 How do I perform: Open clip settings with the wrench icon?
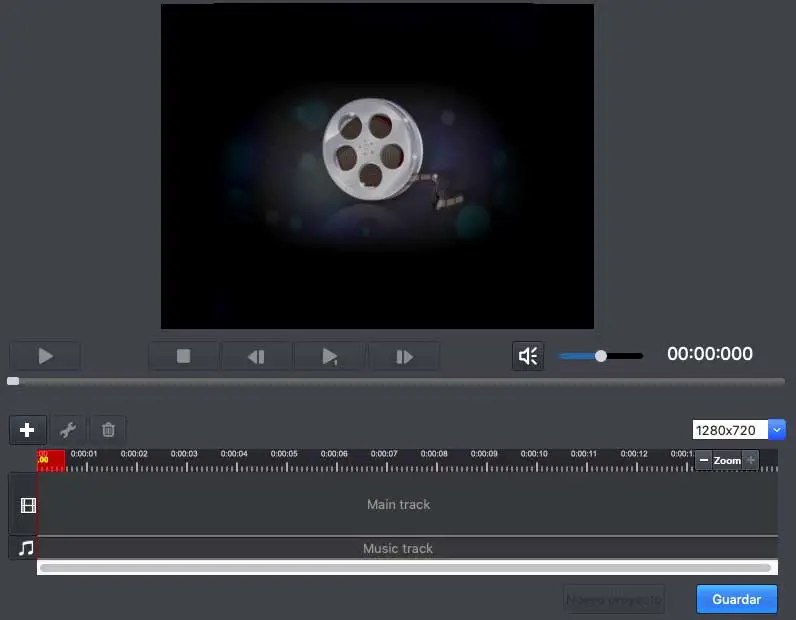pos(68,430)
